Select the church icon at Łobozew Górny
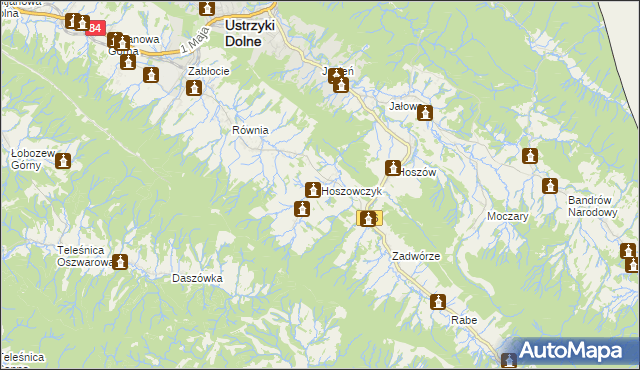Image resolution: width=640 pixels, height=370 pixels. click(63, 161)
